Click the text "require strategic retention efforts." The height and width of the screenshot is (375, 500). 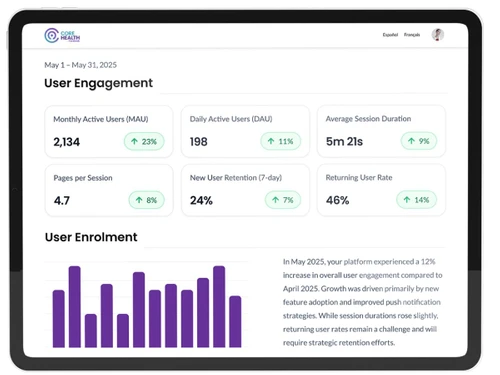click(x=339, y=343)
